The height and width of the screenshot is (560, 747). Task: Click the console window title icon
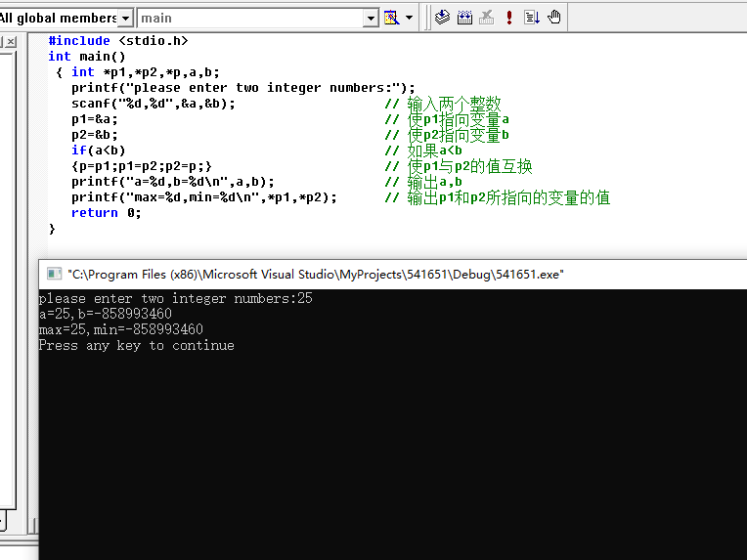(x=55, y=274)
